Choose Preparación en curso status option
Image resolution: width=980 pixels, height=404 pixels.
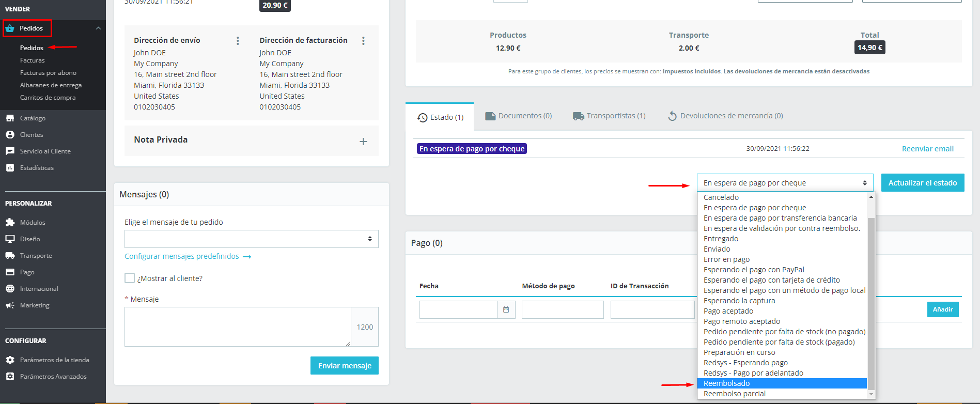[782, 352]
